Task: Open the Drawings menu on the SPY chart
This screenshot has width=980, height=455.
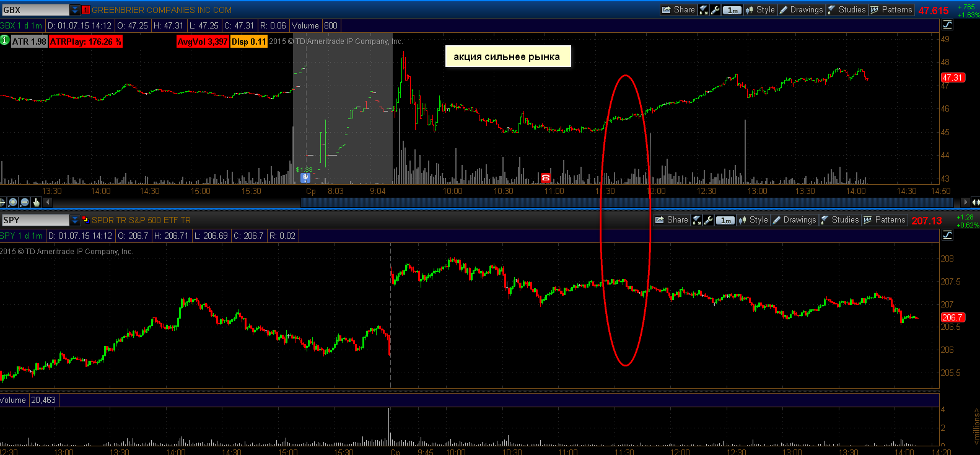Action: (x=794, y=220)
